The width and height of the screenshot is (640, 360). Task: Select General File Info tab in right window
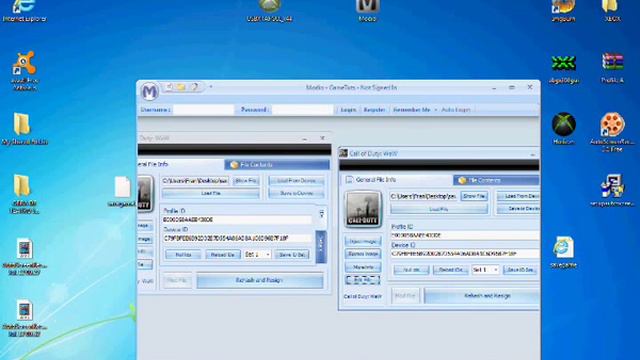tap(396, 180)
